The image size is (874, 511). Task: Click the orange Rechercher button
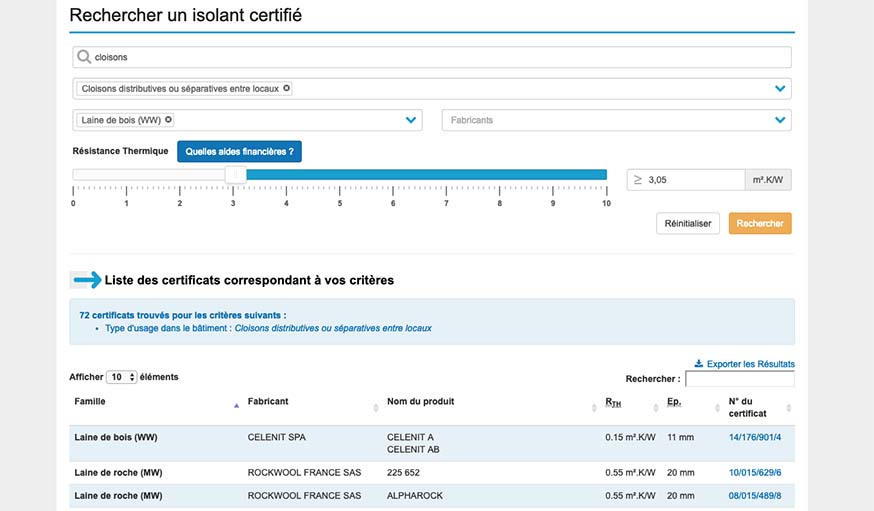(x=760, y=223)
